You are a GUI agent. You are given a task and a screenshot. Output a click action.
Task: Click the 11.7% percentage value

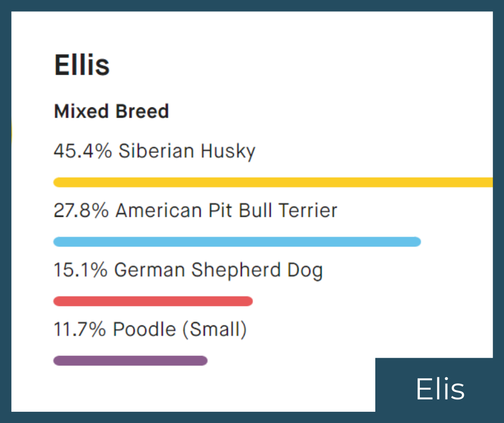coord(80,329)
